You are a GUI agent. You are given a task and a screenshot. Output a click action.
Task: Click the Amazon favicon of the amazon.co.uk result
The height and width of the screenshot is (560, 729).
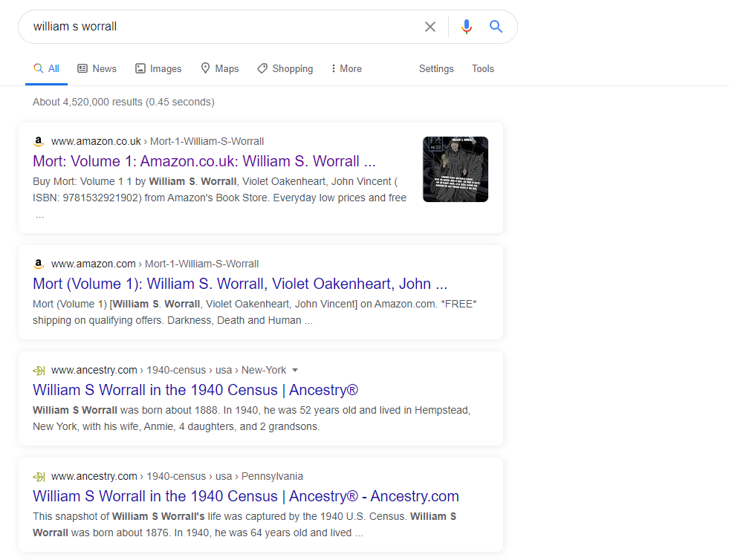point(39,141)
